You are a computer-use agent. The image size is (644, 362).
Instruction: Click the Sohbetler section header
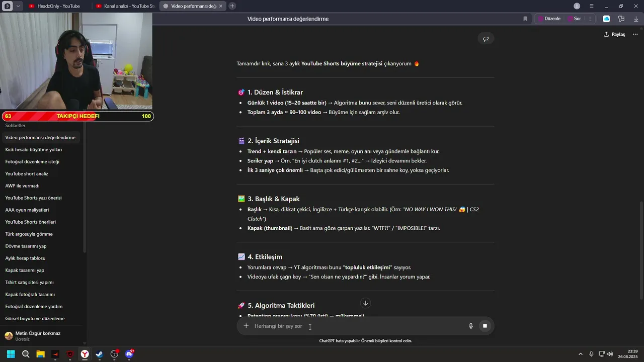15,125
